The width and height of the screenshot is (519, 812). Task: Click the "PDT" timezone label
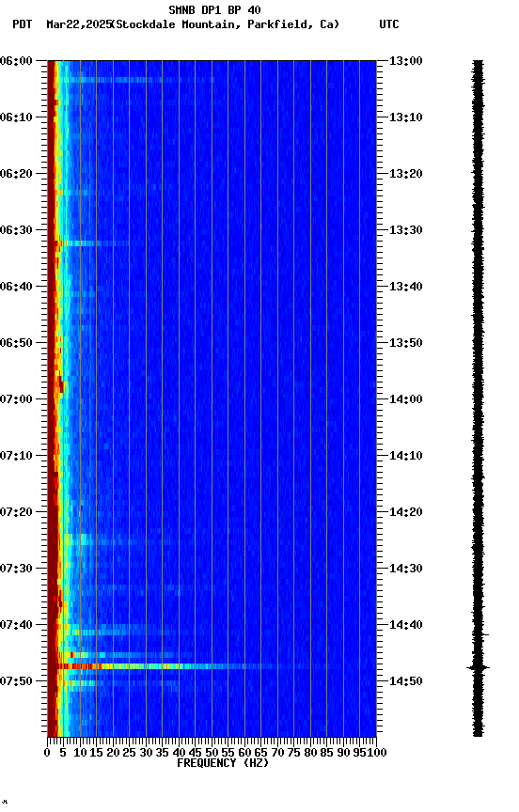[23, 24]
